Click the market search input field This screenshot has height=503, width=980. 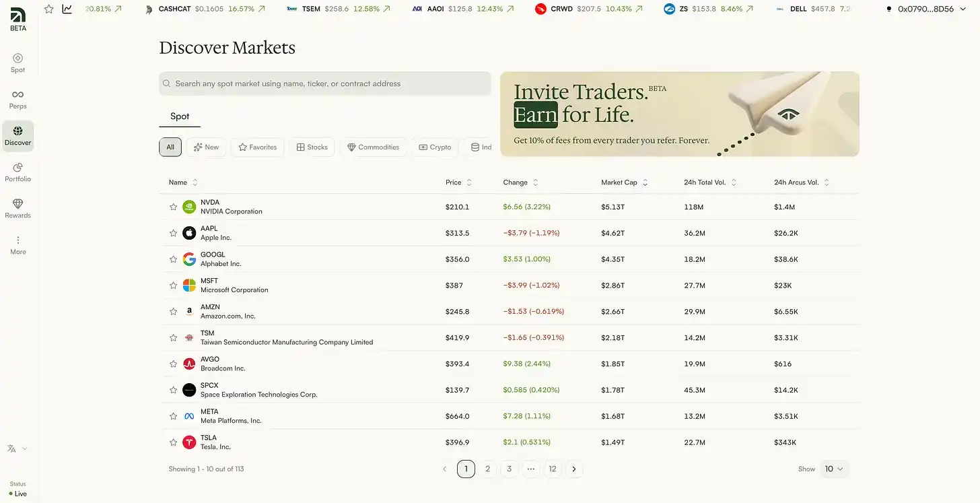coord(325,83)
